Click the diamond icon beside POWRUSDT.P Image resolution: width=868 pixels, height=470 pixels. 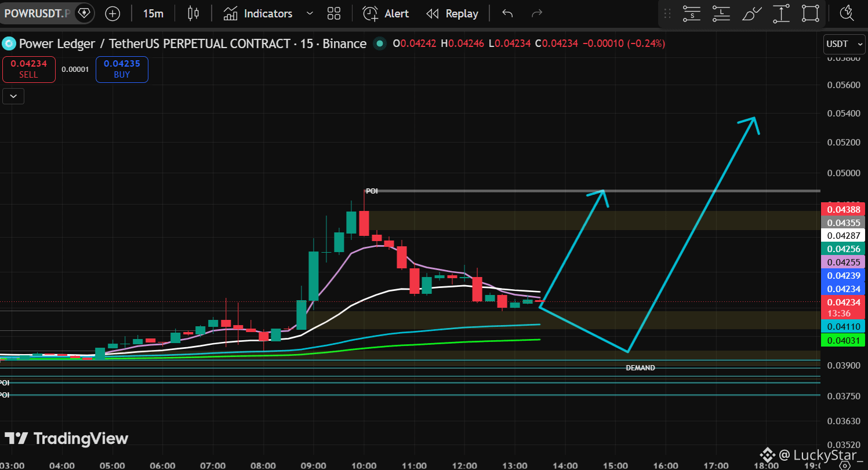tap(84, 13)
